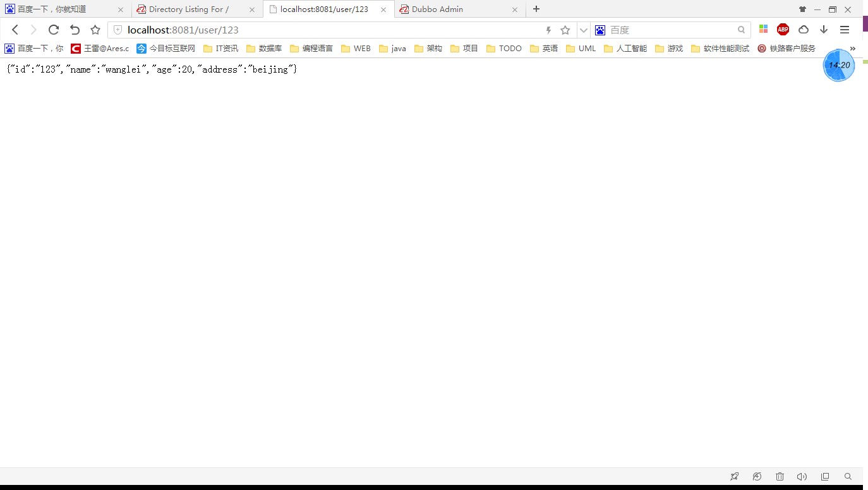868x490 pixels.
Task: Open the UML bookmark folder
Action: point(581,49)
